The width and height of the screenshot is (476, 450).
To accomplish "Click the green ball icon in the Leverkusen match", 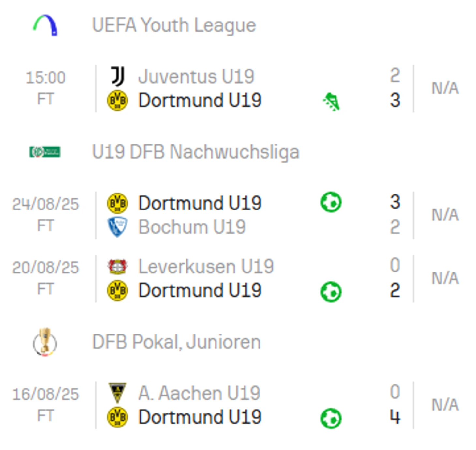I will pyautogui.click(x=331, y=291).
